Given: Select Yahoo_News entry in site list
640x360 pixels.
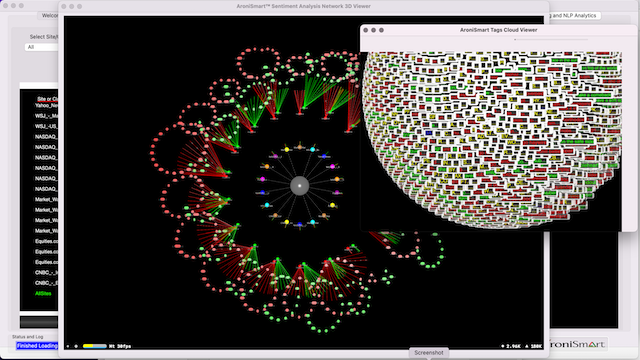Looking at the screenshot, I should [x=46, y=105].
